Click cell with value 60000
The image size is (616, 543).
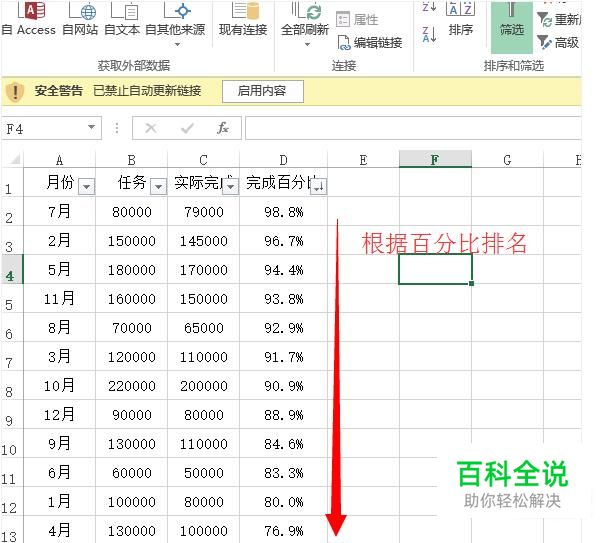[132, 473]
